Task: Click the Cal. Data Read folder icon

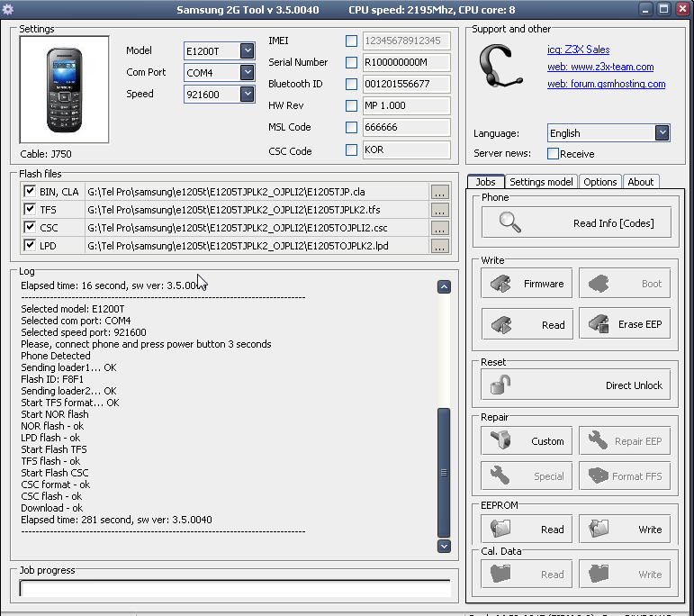Action: pyautogui.click(x=500, y=574)
